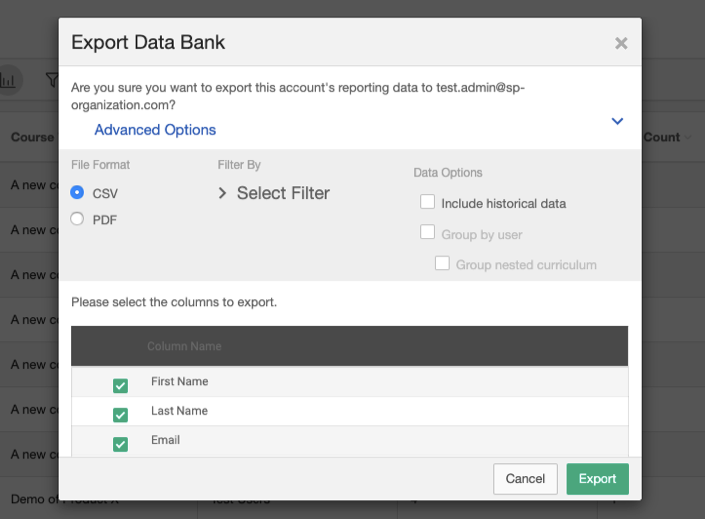705x519 pixels.
Task: Click the Data Options label
Action: (x=448, y=173)
